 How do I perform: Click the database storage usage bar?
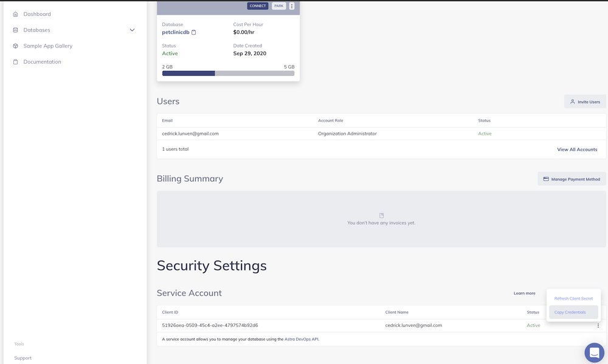click(x=228, y=74)
